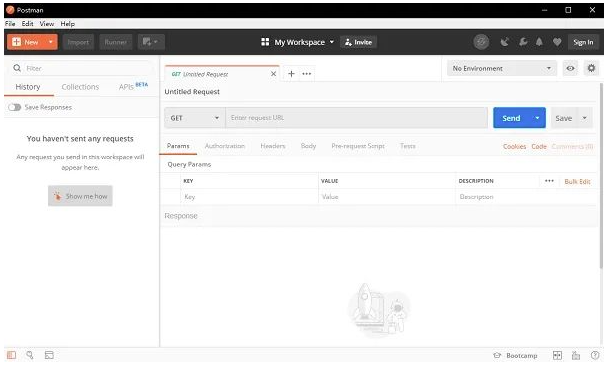The width and height of the screenshot is (607, 368).
Task: Open the capture requests satellite icon
Action: pos(504,42)
